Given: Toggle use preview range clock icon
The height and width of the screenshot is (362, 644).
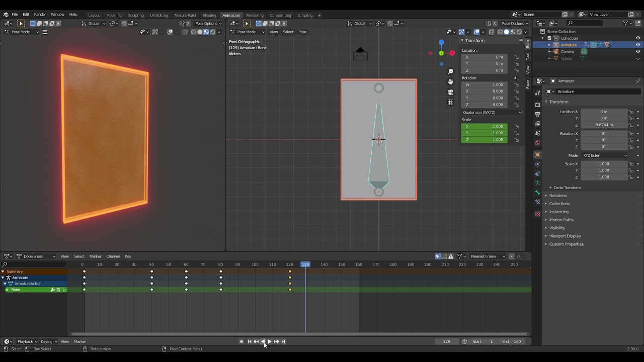Looking at the screenshot, I should pos(464,341).
